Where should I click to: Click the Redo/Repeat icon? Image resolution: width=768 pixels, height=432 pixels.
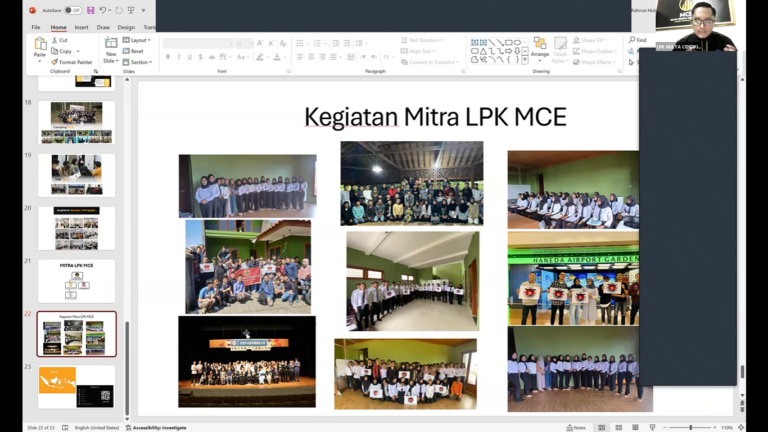point(119,10)
